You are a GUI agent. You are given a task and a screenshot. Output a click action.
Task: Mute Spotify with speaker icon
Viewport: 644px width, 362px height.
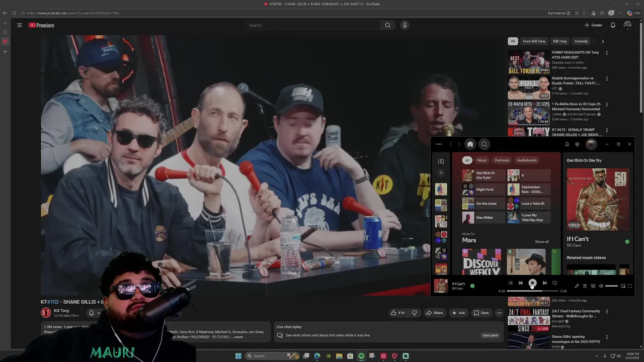(x=601, y=286)
